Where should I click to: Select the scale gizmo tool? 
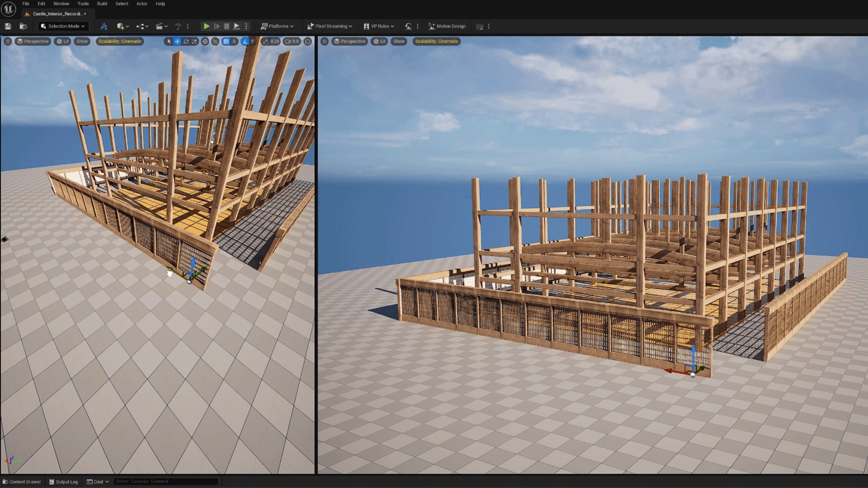click(194, 41)
